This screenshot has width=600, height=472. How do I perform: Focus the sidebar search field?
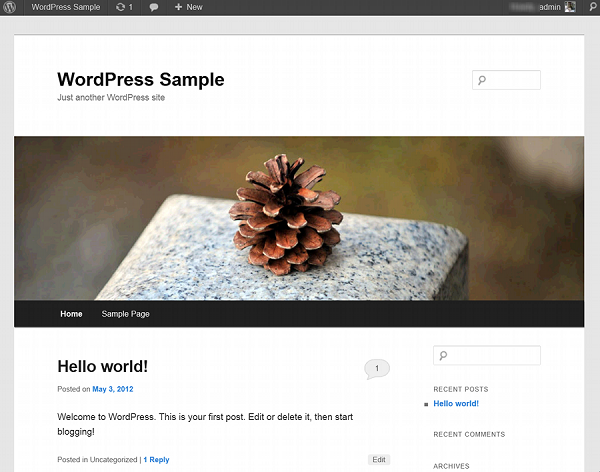pyautogui.click(x=487, y=355)
